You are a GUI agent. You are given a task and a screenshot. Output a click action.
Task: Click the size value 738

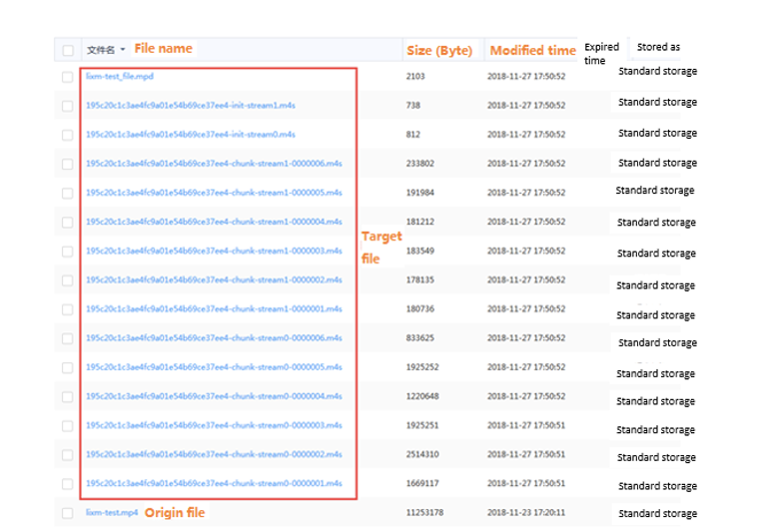(413, 105)
